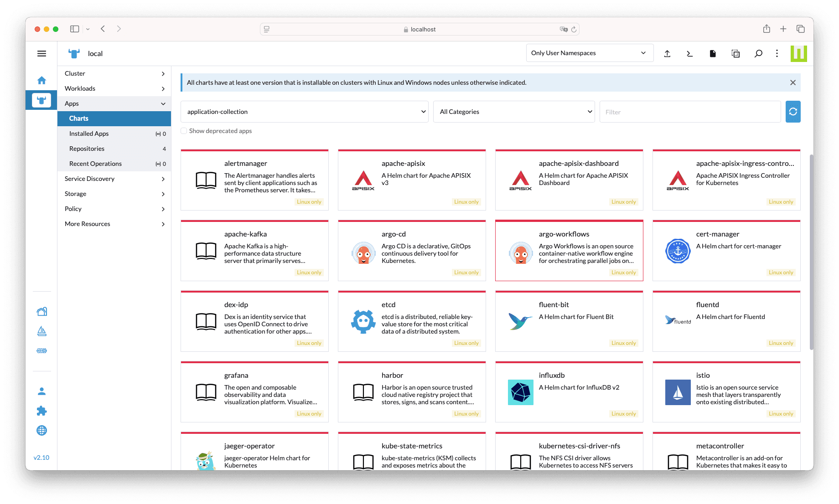
Task: Open the argo-workflows chart card
Action: [569, 251]
